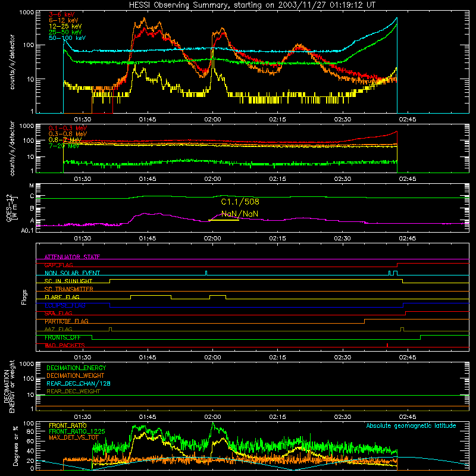Click the 'REAR_DEC_WEIGHT' legend label

pos(73,392)
